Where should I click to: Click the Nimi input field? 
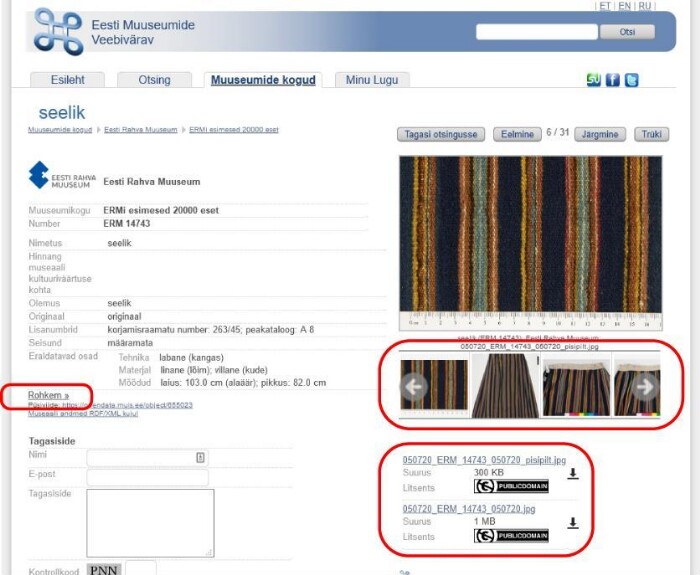(x=147, y=457)
